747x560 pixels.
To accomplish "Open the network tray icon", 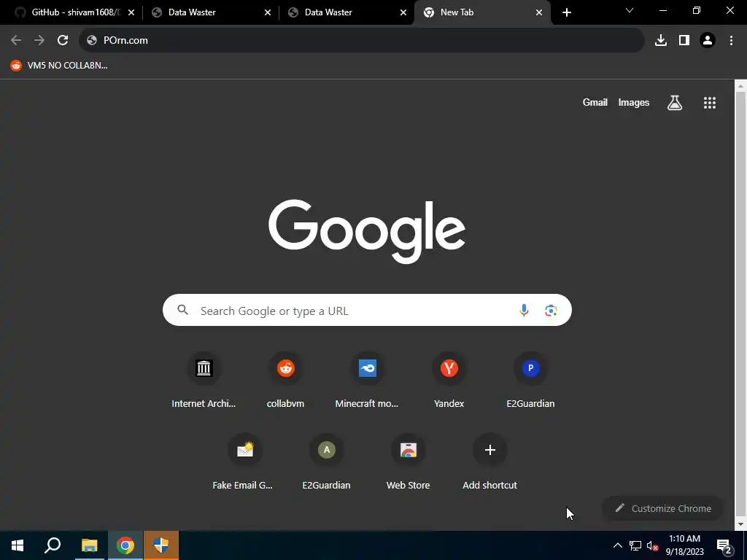I will click(x=635, y=545).
